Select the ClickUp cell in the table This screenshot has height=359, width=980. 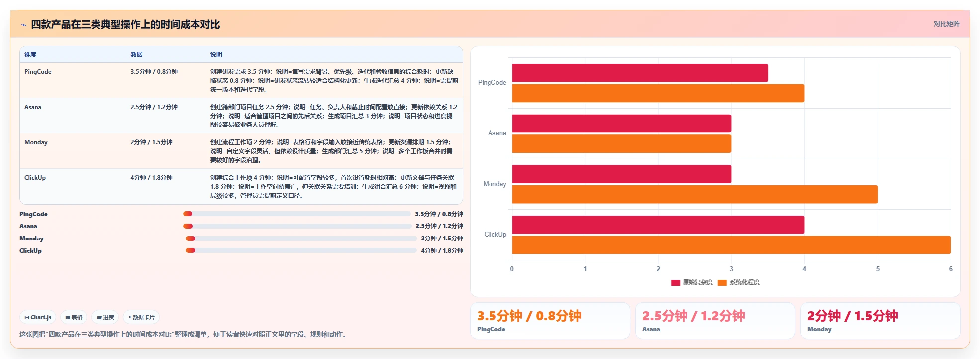click(35, 178)
